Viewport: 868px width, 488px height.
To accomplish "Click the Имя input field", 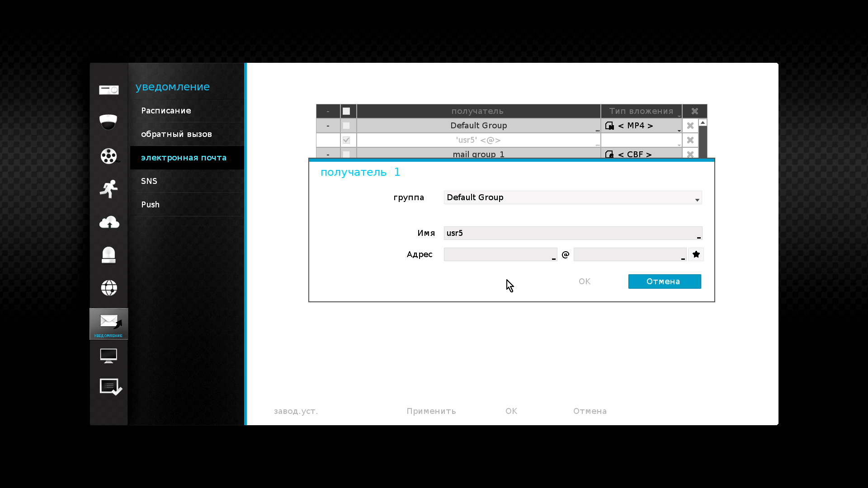I will tap(572, 233).
